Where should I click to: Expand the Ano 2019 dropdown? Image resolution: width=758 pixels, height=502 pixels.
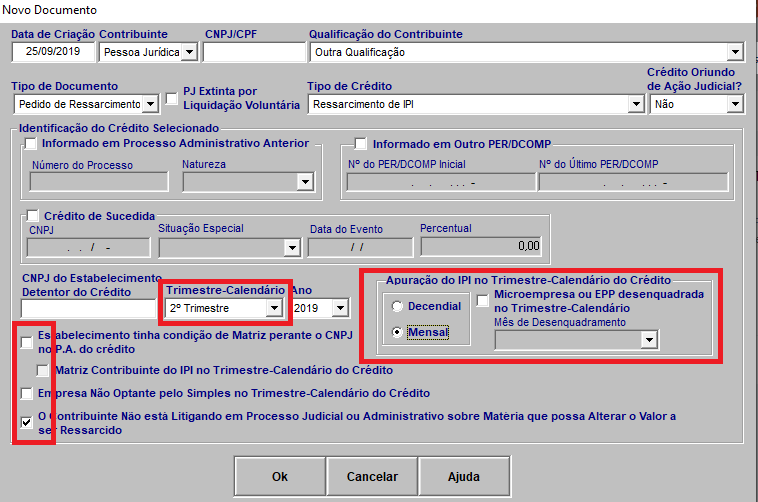click(341, 308)
